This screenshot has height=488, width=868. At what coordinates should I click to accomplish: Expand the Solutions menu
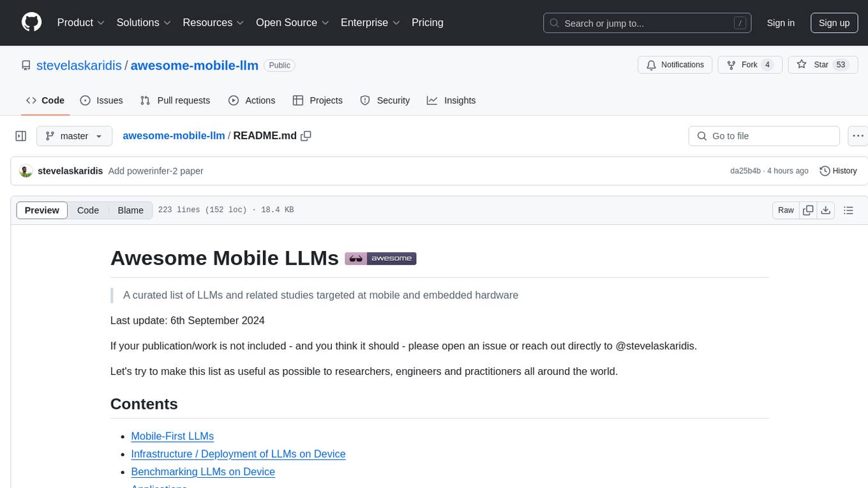click(144, 22)
